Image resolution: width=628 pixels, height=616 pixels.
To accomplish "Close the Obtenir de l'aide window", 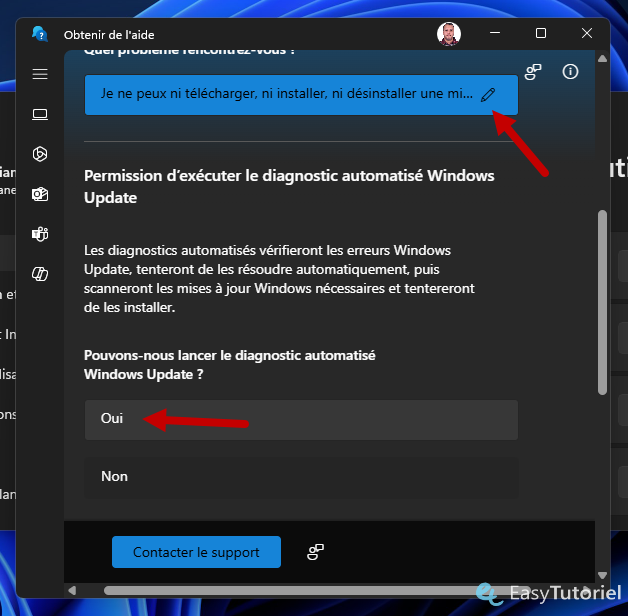I will [x=587, y=33].
